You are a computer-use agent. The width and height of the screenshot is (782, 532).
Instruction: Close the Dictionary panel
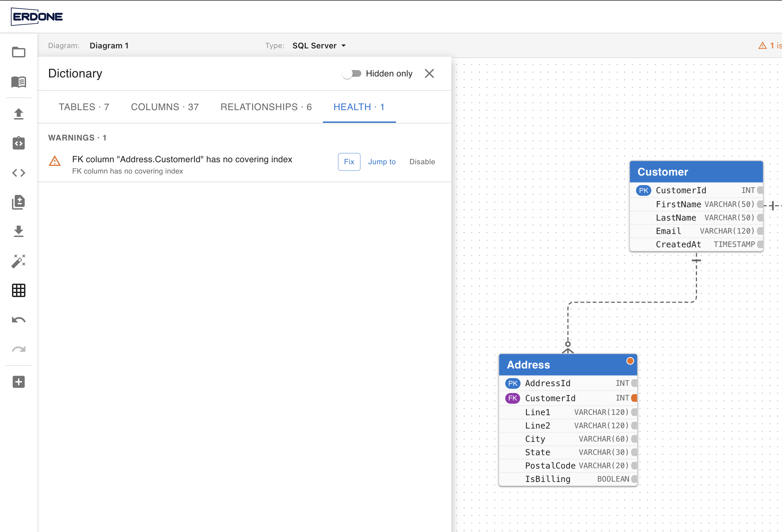coord(429,73)
